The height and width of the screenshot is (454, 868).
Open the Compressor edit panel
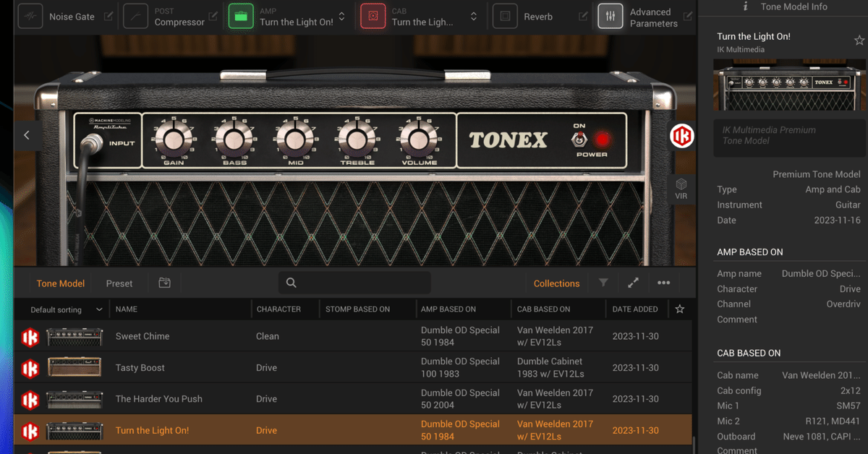(213, 16)
